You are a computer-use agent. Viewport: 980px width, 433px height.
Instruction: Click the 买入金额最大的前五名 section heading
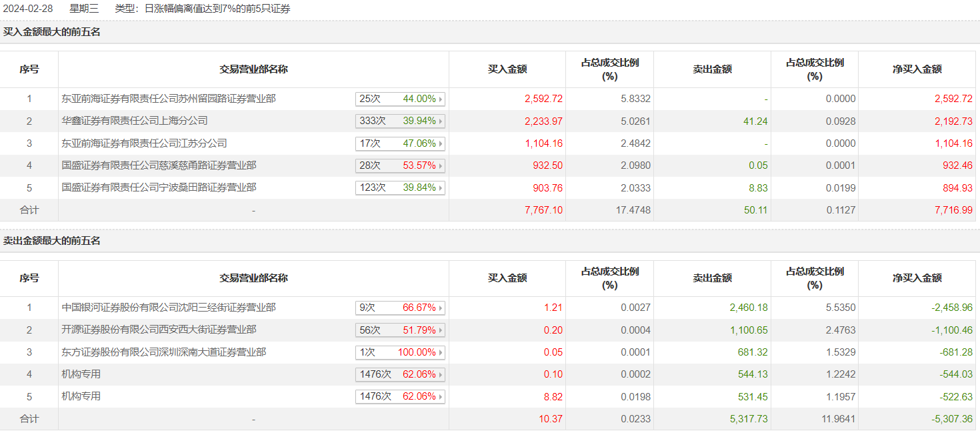(51, 31)
